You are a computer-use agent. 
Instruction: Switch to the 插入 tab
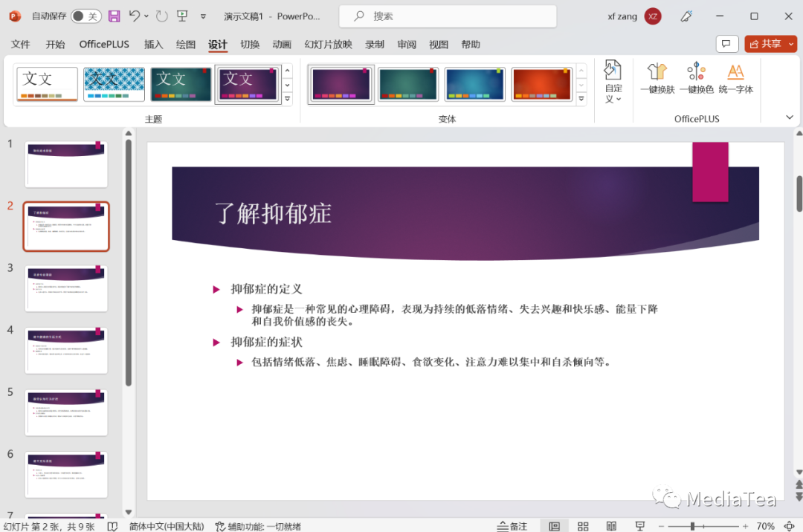click(153, 45)
